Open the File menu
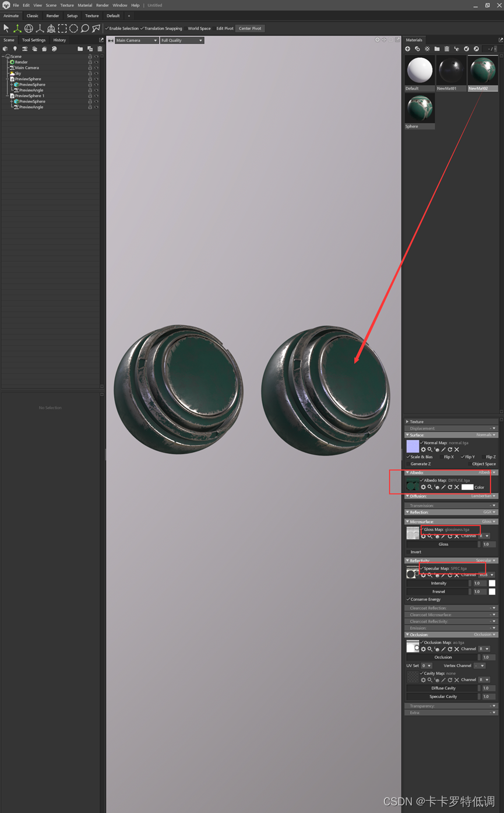 (x=16, y=5)
